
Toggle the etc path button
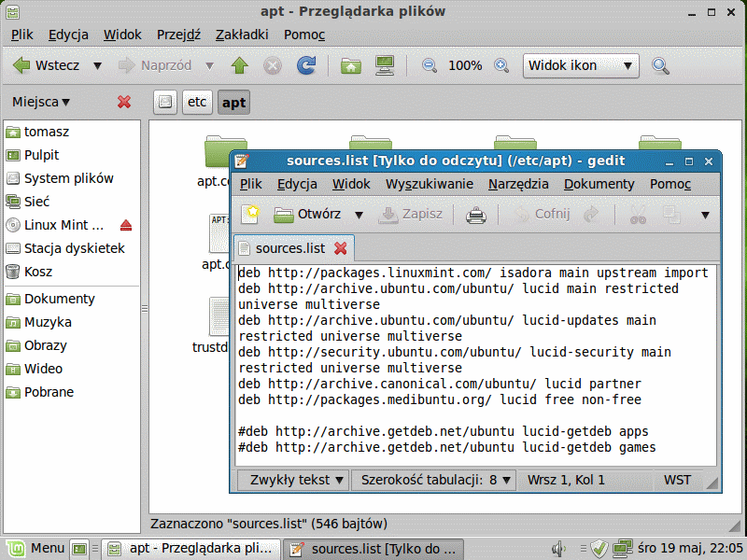pyautogui.click(x=197, y=102)
